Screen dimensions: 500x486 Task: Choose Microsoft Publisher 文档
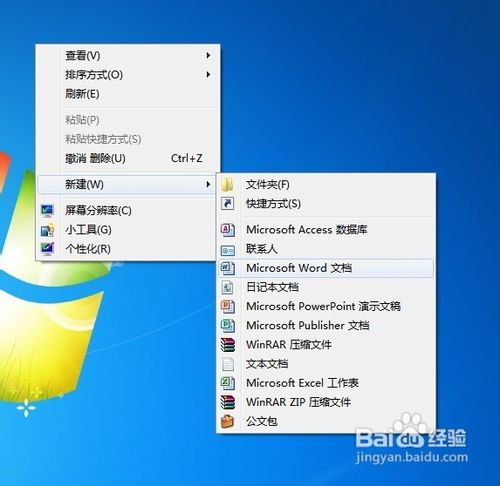tap(326, 325)
